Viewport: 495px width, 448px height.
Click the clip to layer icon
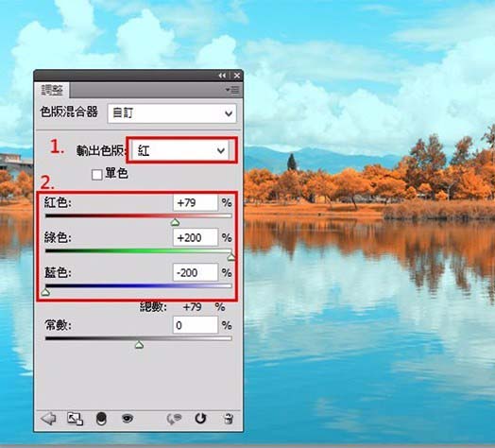(x=101, y=419)
